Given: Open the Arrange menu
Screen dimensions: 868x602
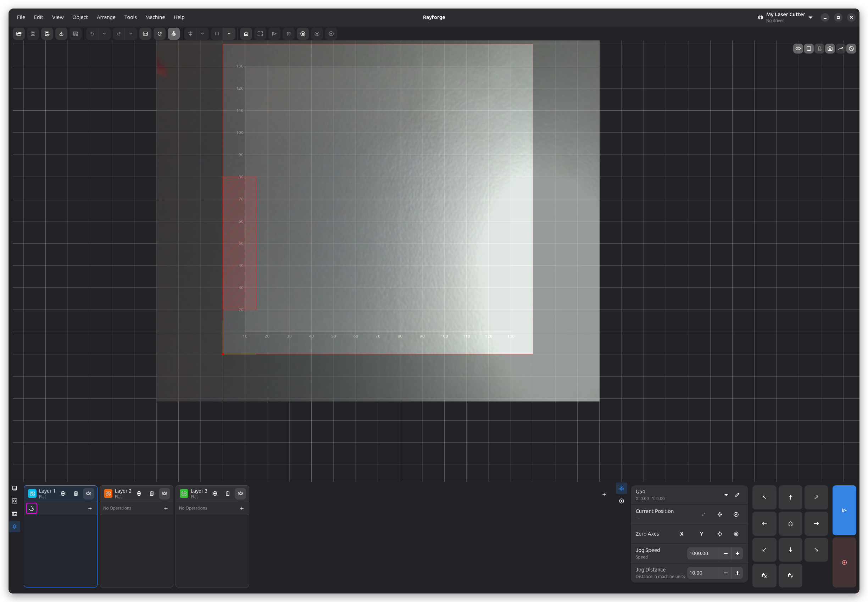Looking at the screenshot, I should [106, 17].
